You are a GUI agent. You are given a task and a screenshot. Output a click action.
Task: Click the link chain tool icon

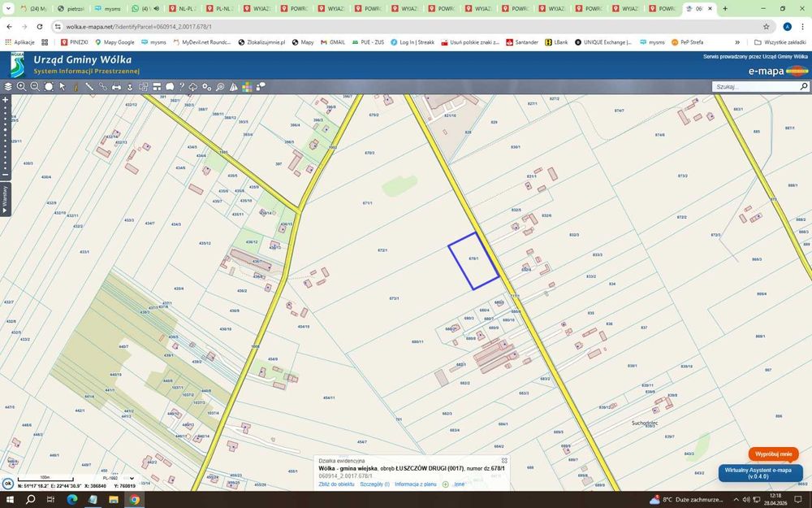(x=103, y=87)
